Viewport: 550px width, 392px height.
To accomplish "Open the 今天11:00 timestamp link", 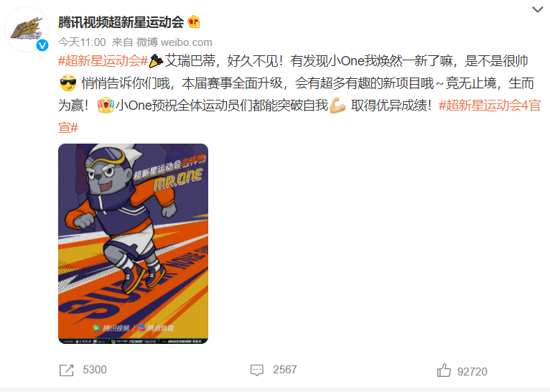I will 82,42.
